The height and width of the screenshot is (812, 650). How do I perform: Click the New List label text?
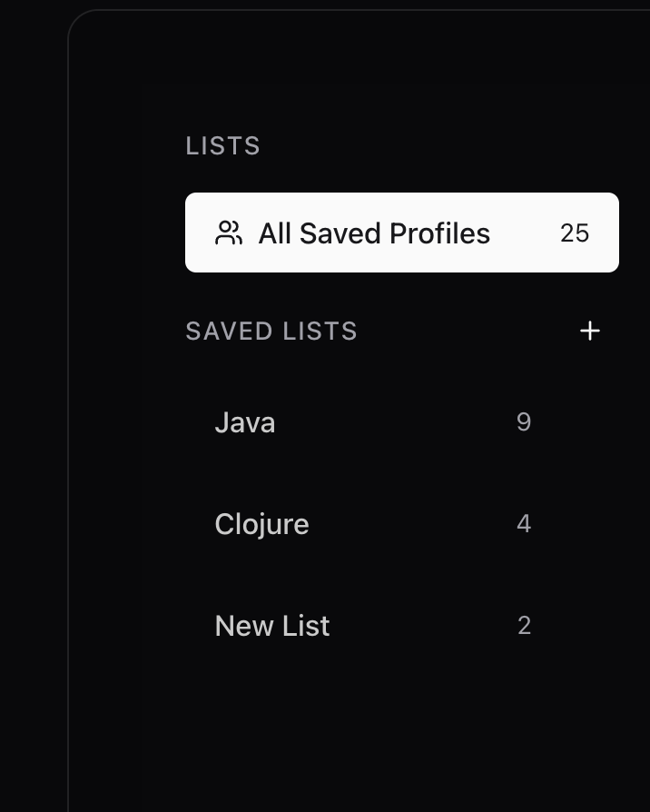[271, 625]
